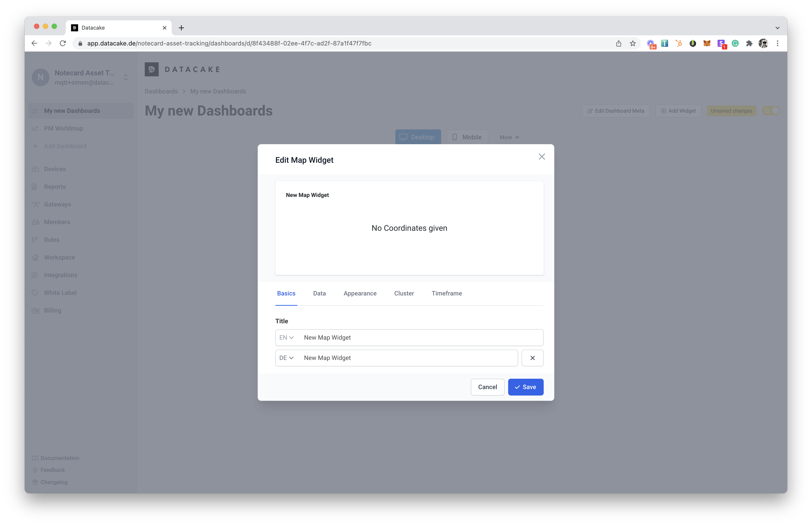Viewport: 812px width, 526px height.
Task: Close the Datacake browser tab
Action: pos(164,28)
